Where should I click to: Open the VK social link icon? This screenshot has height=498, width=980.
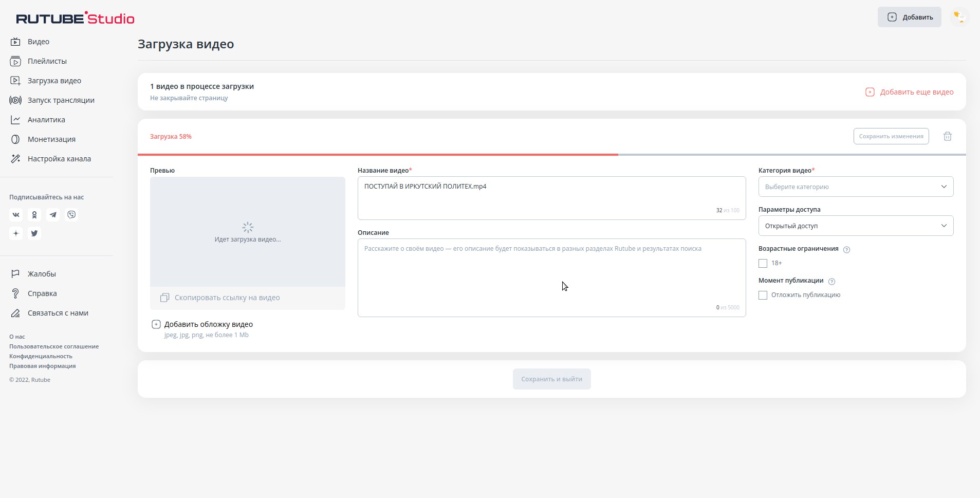click(x=16, y=215)
